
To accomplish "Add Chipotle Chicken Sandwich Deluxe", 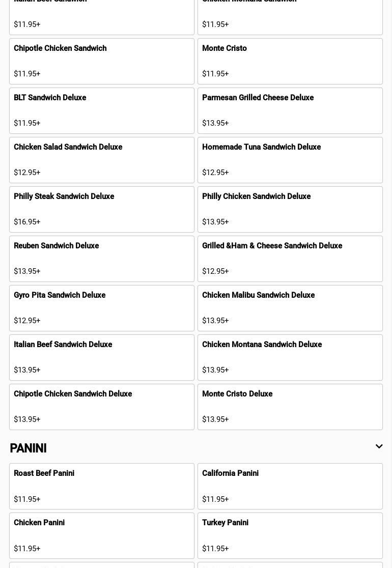I will tap(102, 407).
